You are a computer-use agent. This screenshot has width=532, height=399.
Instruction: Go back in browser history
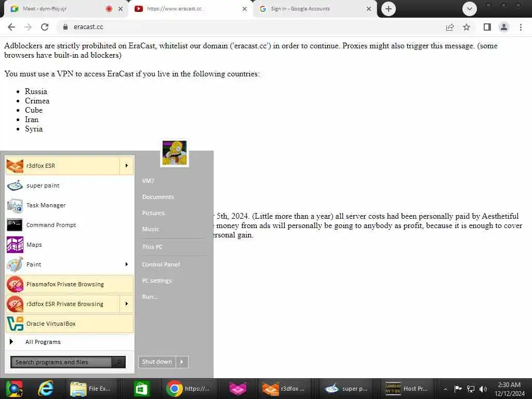pyautogui.click(x=11, y=27)
